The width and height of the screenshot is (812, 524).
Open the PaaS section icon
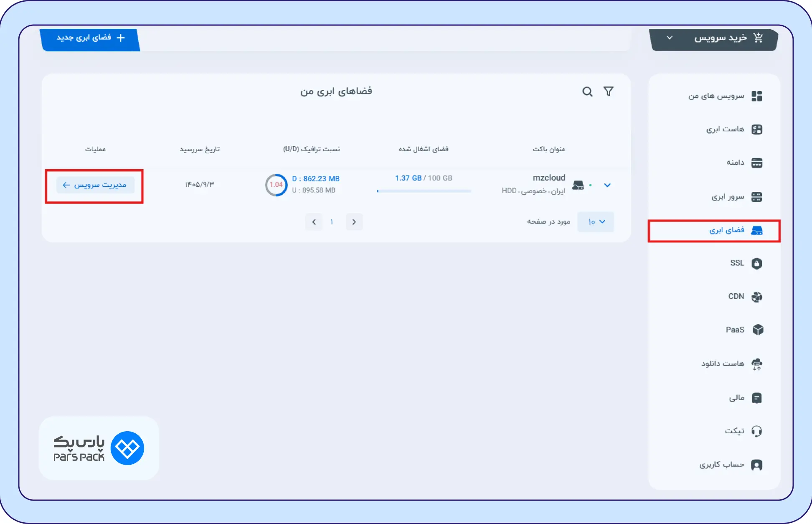757,330
